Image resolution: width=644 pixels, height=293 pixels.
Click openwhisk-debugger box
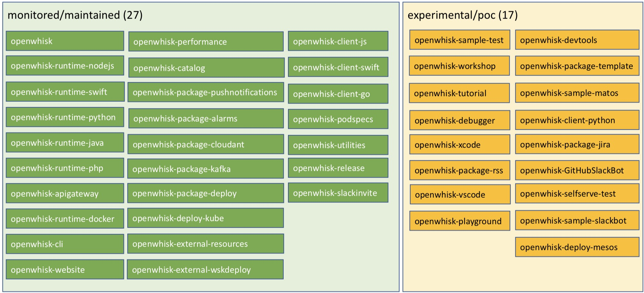tap(460, 120)
